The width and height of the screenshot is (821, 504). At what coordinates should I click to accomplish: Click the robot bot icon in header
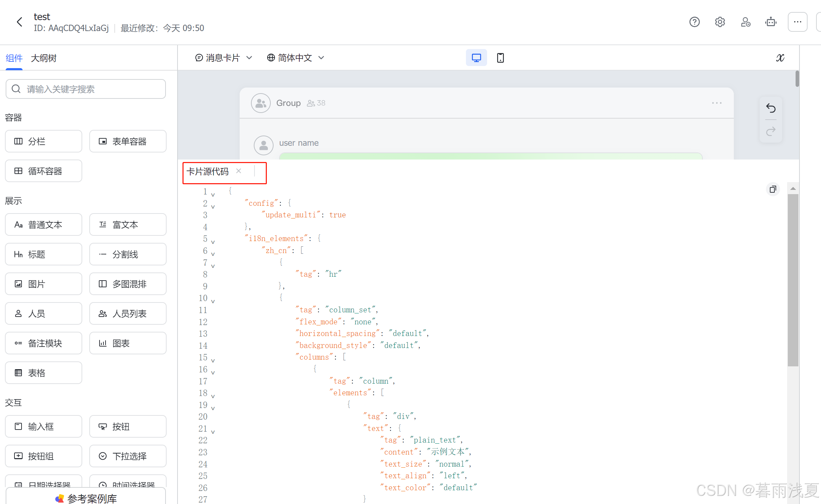coord(771,22)
